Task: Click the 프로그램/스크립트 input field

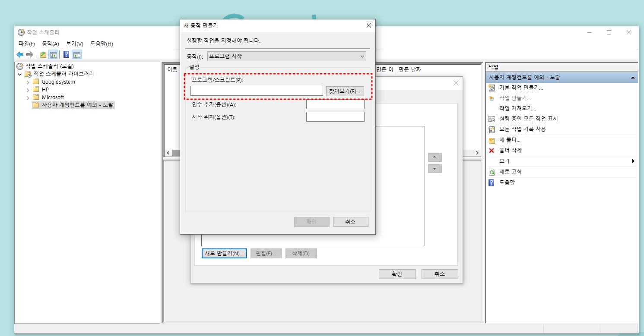Action: coord(257,91)
